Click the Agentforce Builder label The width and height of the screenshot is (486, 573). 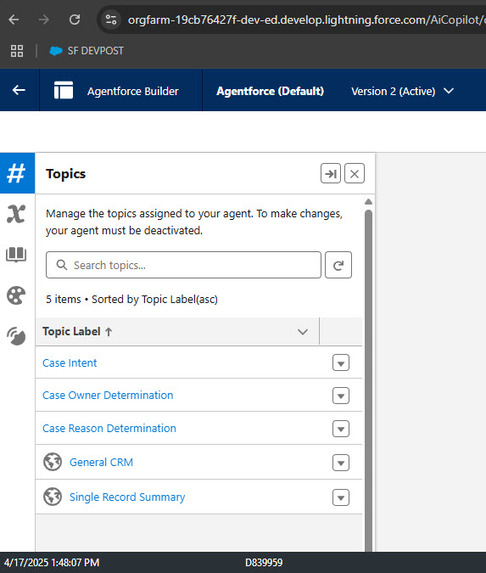pyautogui.click(x=133, y=91)
